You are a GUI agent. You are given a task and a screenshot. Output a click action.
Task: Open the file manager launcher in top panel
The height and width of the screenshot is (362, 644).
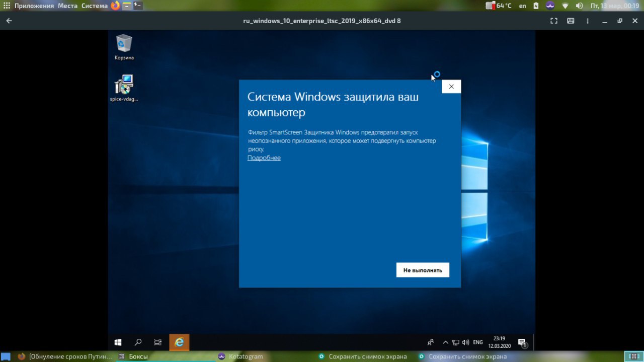pos(127,6)
